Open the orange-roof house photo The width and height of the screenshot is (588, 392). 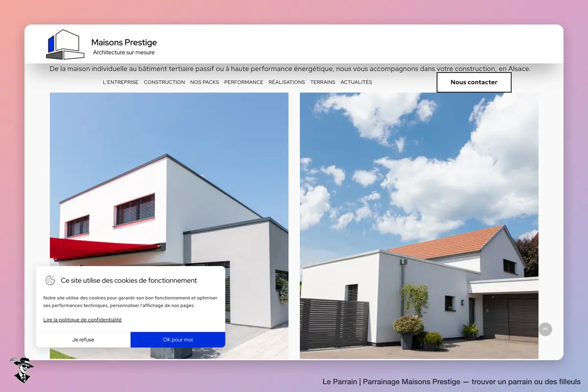[419, 225]
